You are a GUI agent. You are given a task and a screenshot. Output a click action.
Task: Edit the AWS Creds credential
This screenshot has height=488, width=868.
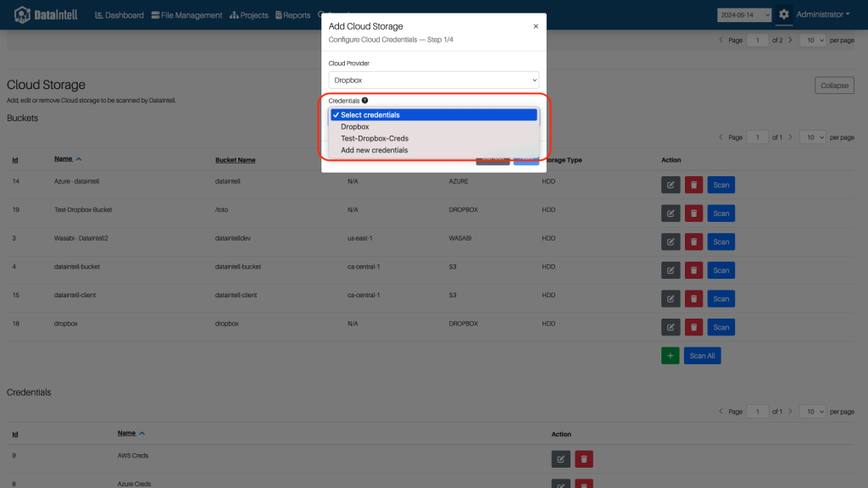point(561,458)
